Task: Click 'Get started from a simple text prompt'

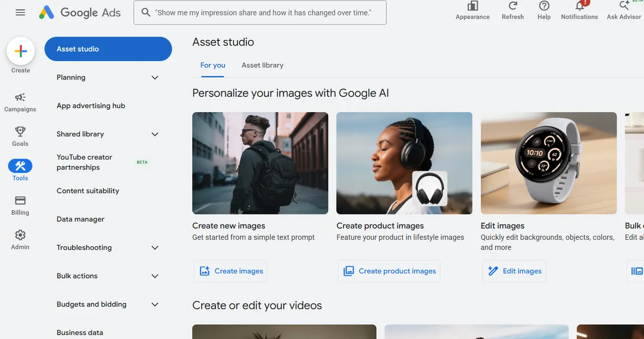Action: [x=254, y=237]
